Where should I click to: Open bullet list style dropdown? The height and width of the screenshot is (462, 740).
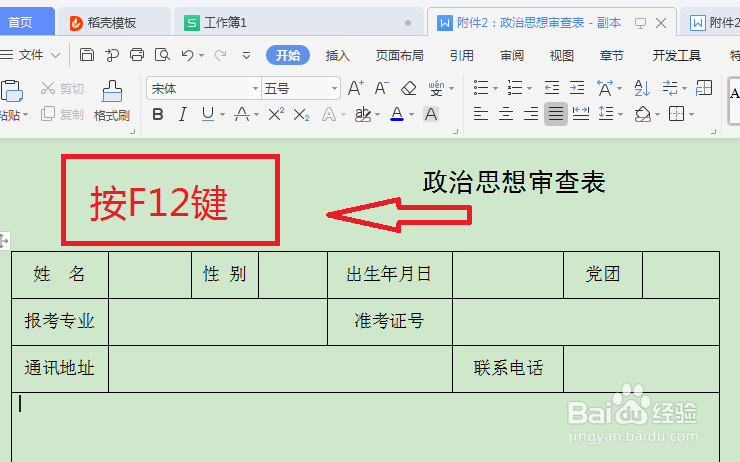click(x=496, y=88)
